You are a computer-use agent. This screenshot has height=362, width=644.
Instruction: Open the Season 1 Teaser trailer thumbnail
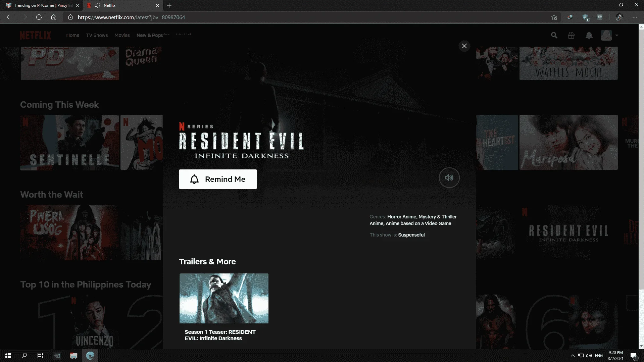[x=224, y=298]
